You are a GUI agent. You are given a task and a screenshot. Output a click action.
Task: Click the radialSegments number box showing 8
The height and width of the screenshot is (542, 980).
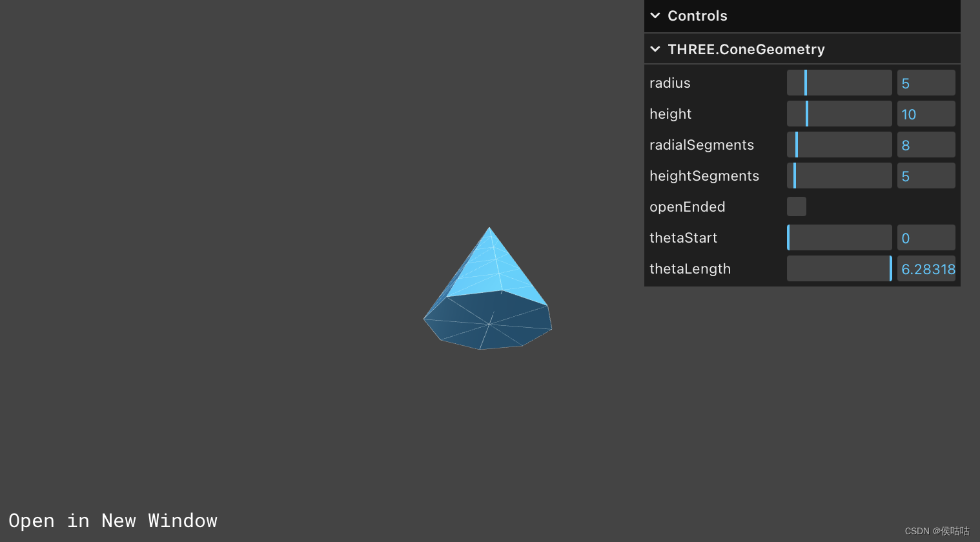(x=926, y=145)
